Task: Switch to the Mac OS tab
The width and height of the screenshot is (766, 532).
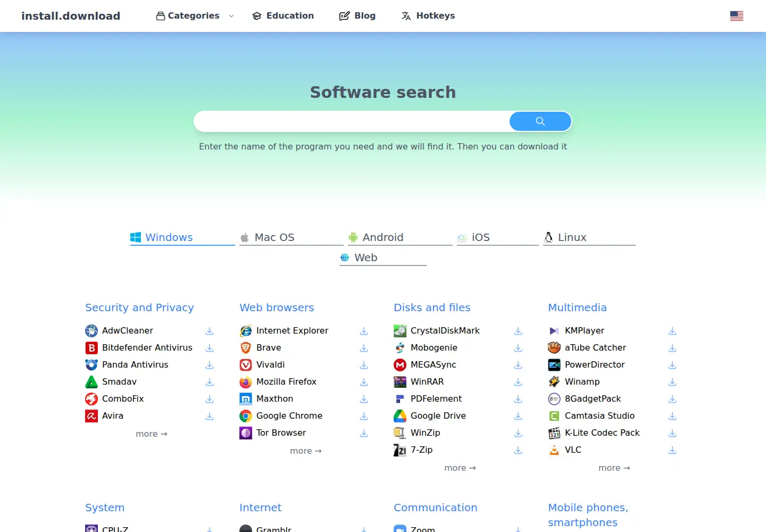Action: tap(292, 237)
